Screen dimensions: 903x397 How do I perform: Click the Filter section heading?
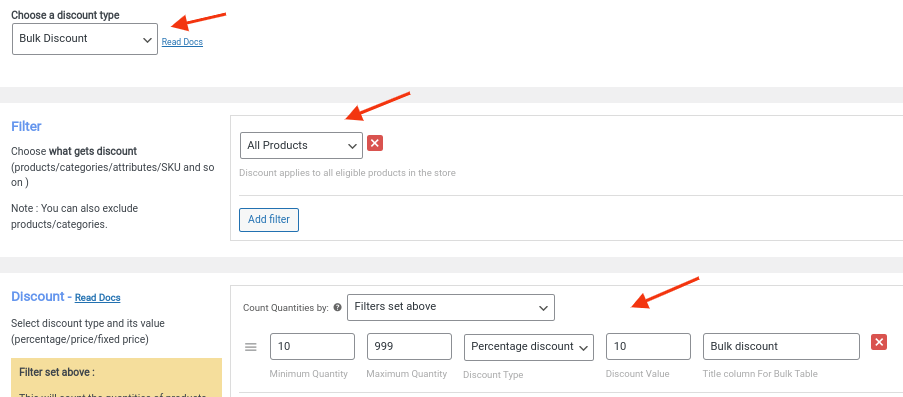tap(26, 126)
